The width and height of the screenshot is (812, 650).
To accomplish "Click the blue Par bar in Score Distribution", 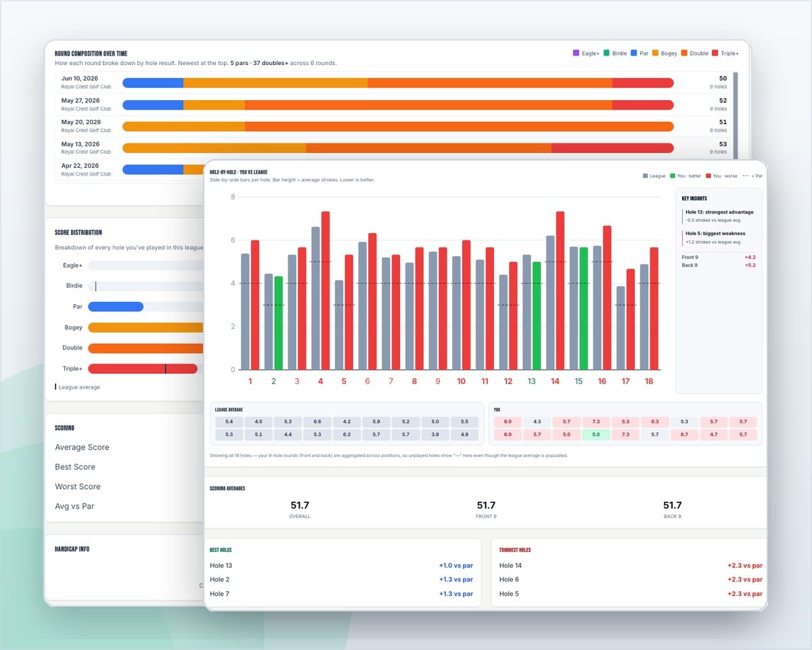I will pos(116,307).
